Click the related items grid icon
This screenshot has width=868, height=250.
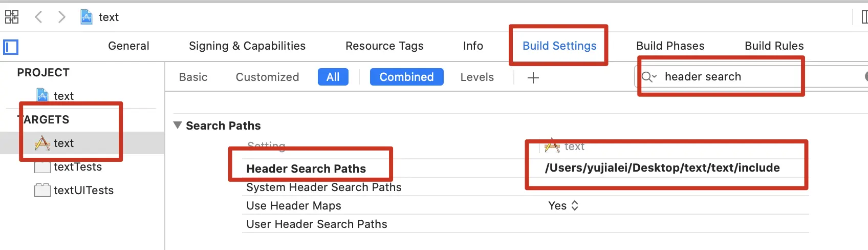pyautogui.click(x=12, y=17)
